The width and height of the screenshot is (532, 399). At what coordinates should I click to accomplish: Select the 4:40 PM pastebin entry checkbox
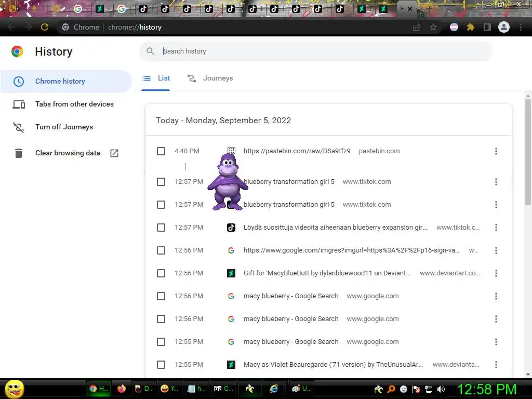(x=161, y=151)
